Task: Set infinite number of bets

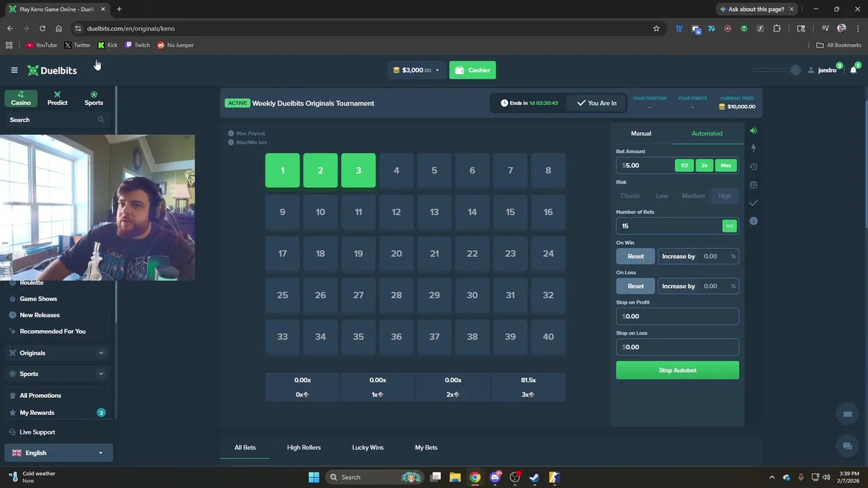Action: click(x=730, y=226)
